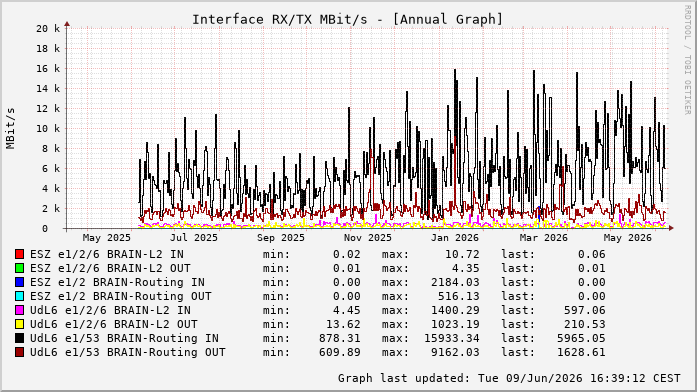Click legend label 'ESZ e1/2 BRAIN-Routing OUT'

coord(121,296)
